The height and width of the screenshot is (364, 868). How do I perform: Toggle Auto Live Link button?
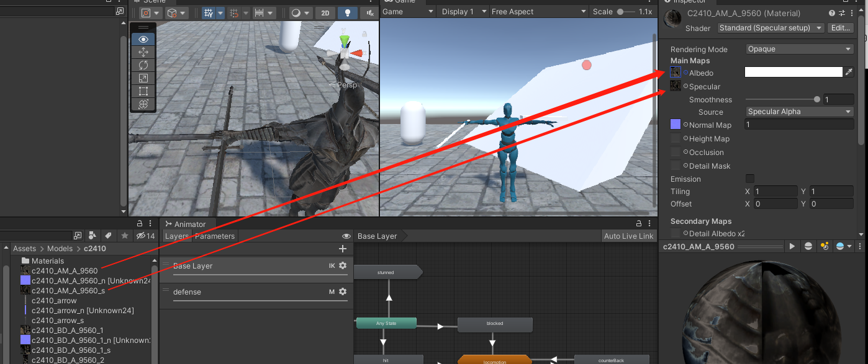tap(629, 236)
